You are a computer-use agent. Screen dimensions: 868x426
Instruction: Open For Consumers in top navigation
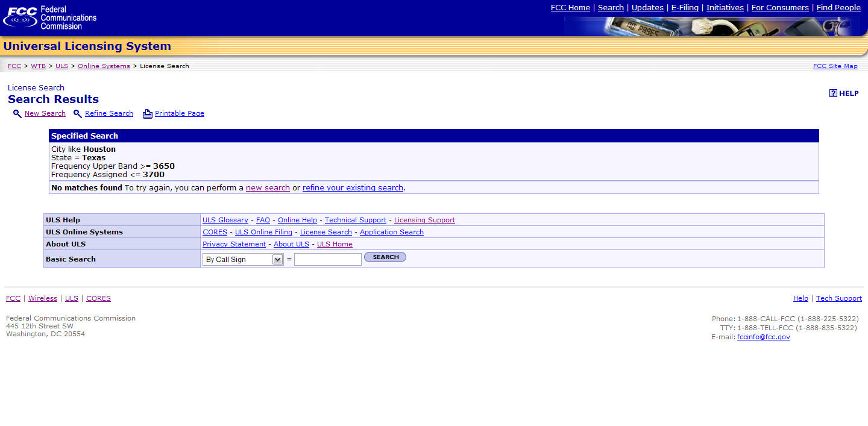click(x=780, y=8)
